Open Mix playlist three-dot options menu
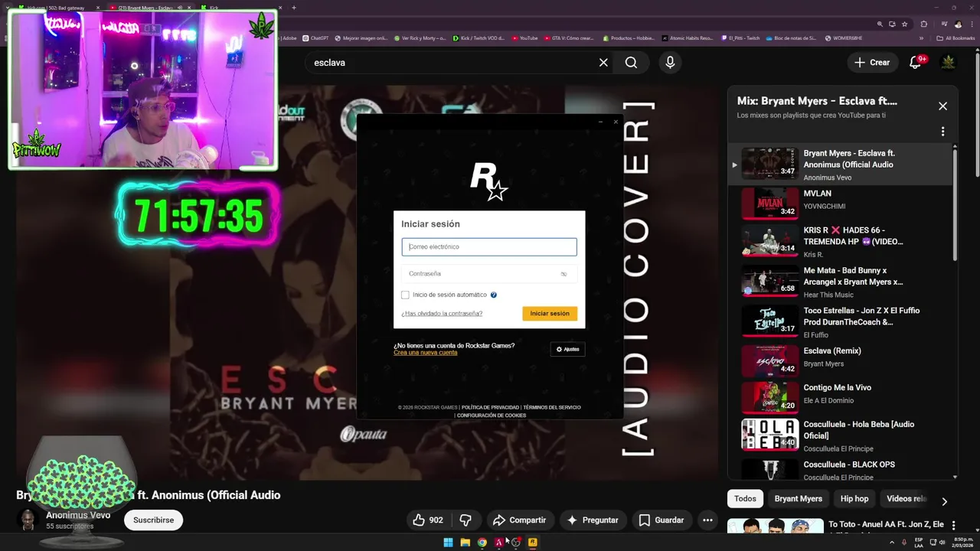 (x=942, y=132)
